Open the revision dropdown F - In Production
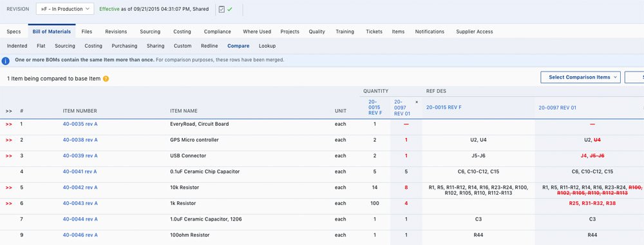 pos(65,9)
